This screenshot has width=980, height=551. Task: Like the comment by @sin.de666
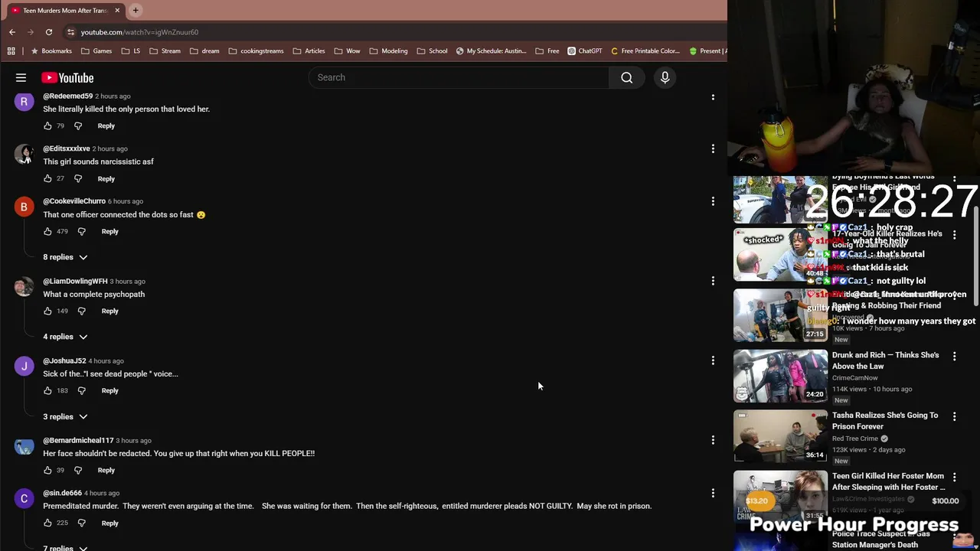(x=47, y=523)
